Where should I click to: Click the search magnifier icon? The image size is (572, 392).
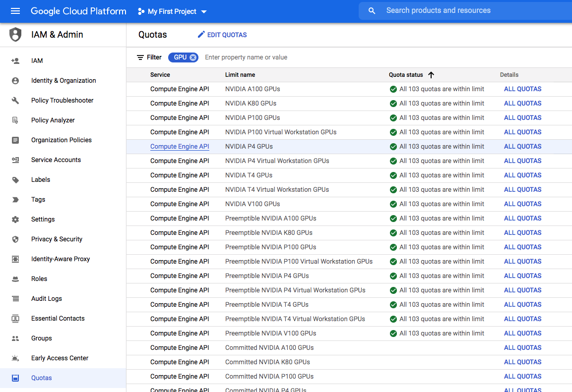click(372, 11)
